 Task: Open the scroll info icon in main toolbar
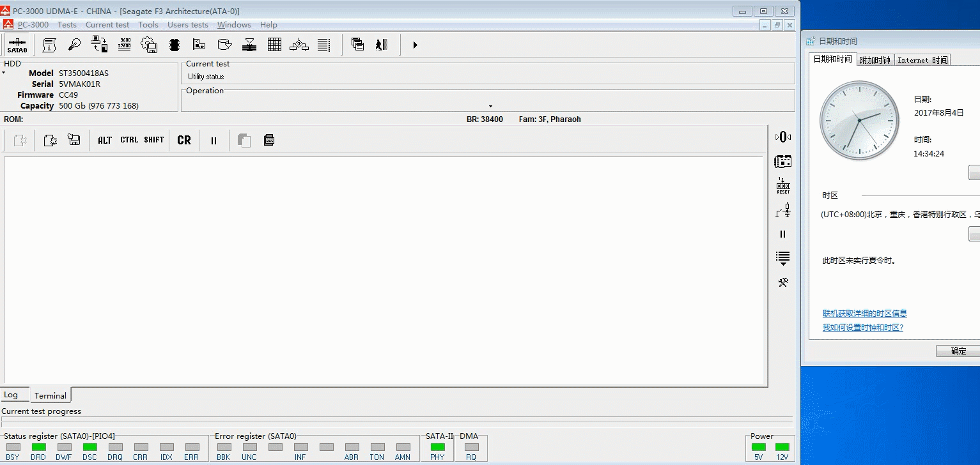click(x=49, y=45)
